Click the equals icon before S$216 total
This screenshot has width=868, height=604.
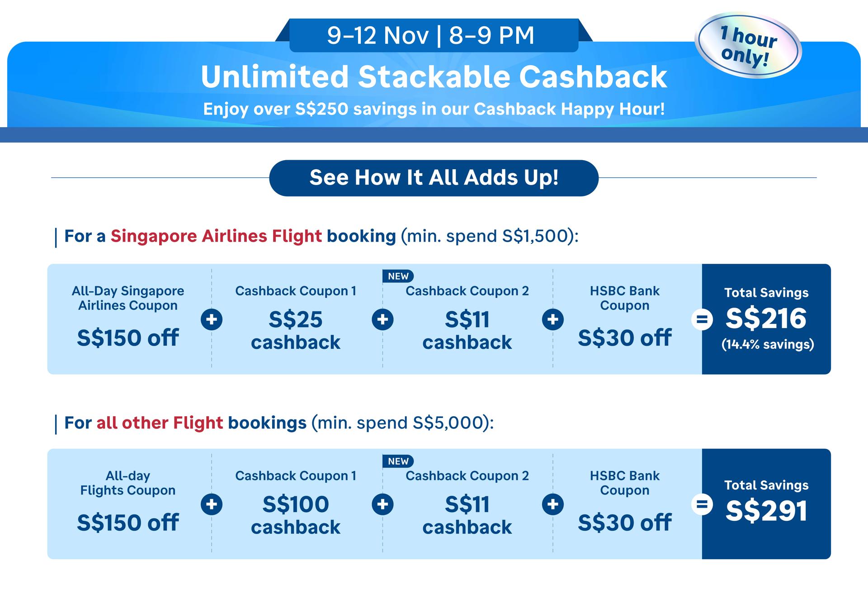pyautogui.click(x=702, y=319)
